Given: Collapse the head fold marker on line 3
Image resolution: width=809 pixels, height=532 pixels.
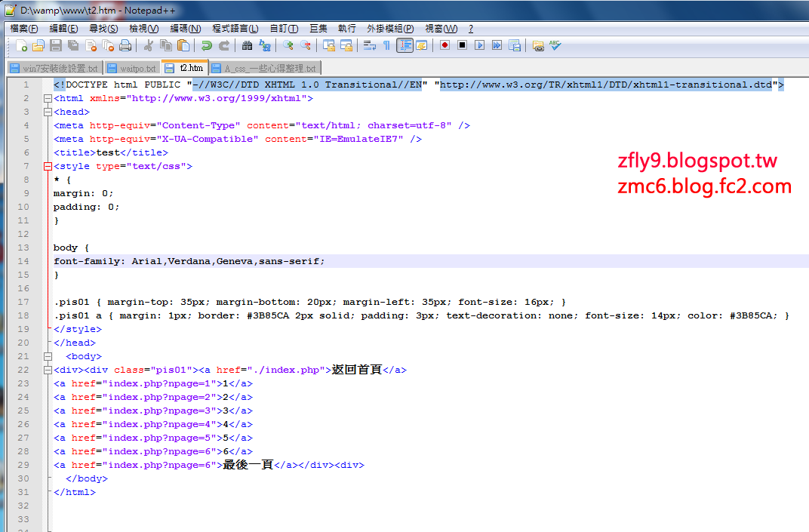Looking at the screenshot, I should pyautogui.click(x=48, y=112).
